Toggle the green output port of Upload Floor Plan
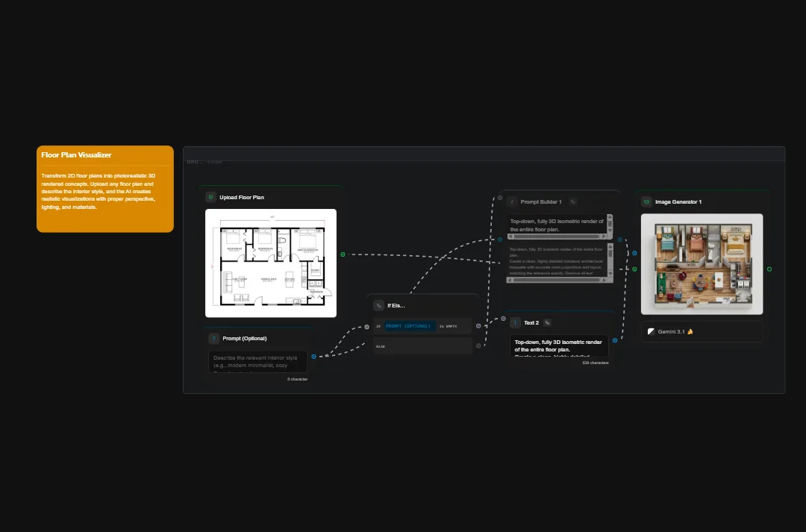This screenshot has height=532, width=806. click(343, 254)
